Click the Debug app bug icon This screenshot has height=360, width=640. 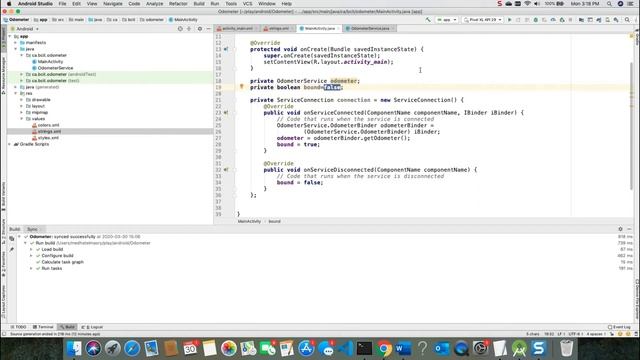[536, 20]
